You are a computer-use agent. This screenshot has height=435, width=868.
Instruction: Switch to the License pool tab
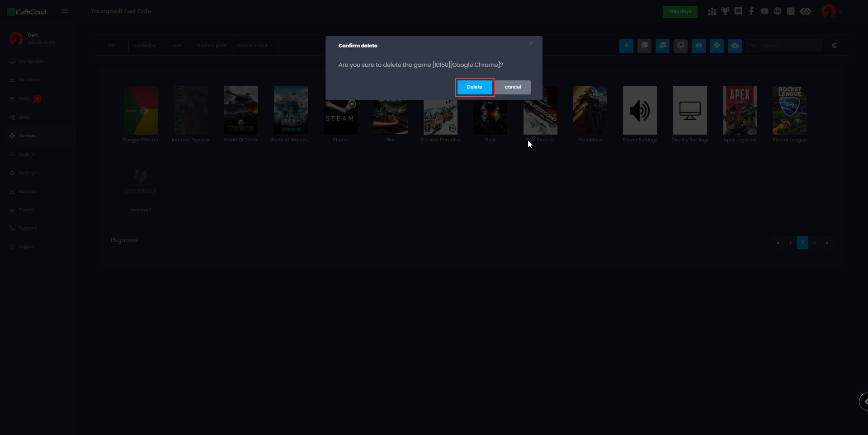pyautogui.click(x=212, y=46)
